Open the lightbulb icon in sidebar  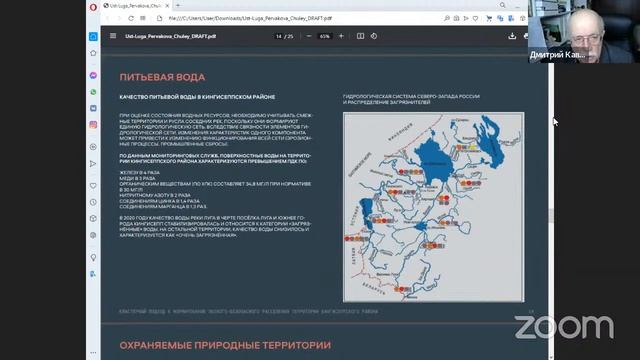(x=93, y=257)
